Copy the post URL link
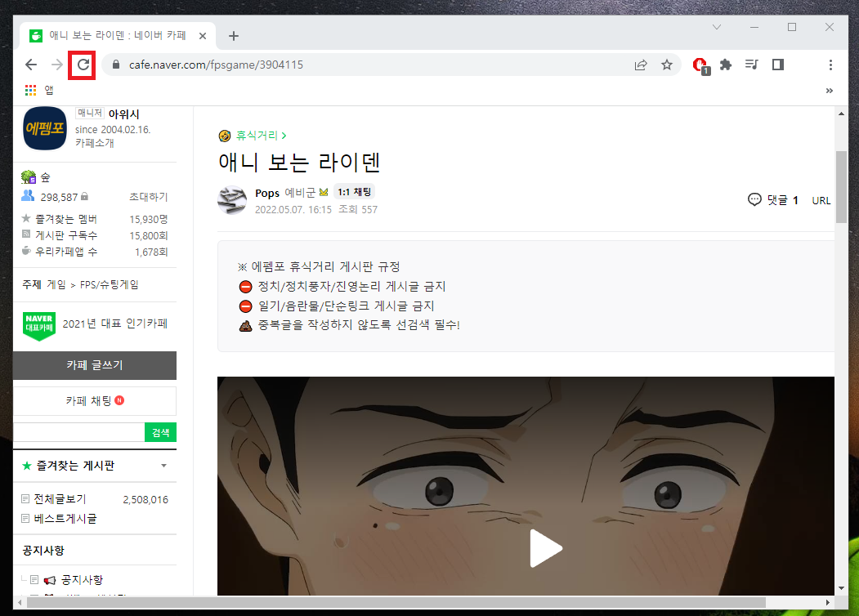 [821, 200]
